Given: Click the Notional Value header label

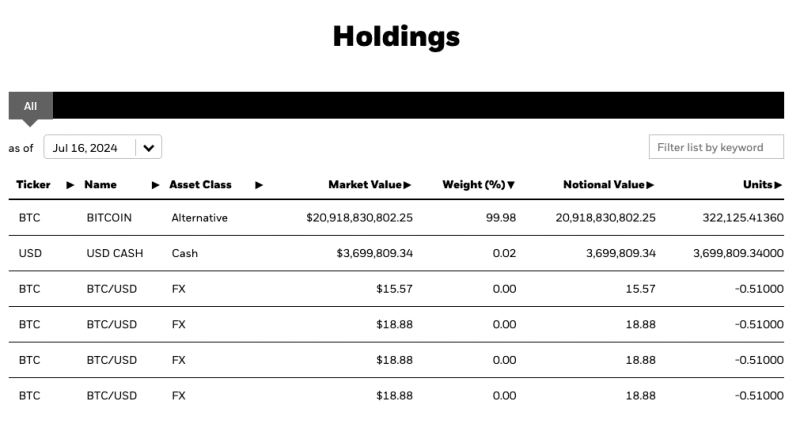Looking at the screenshot, I should [603, 185].
